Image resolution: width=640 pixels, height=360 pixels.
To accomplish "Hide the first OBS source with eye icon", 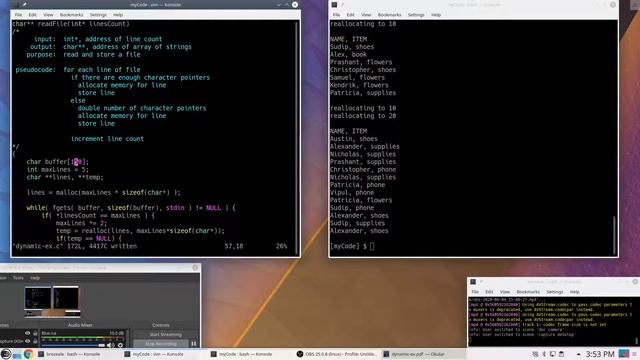I will coord(27,333).
